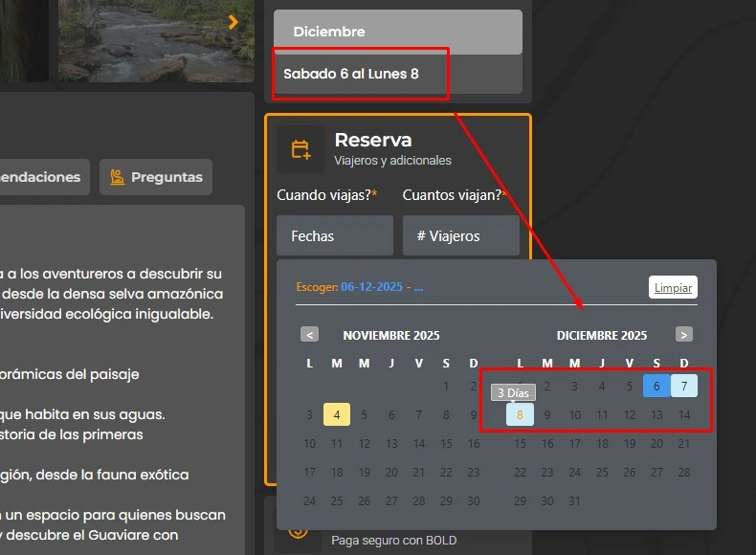The width and height of the screenshot is (756, 555).
Task: Select December 6 in the calendar
Action: click(656, 387)
